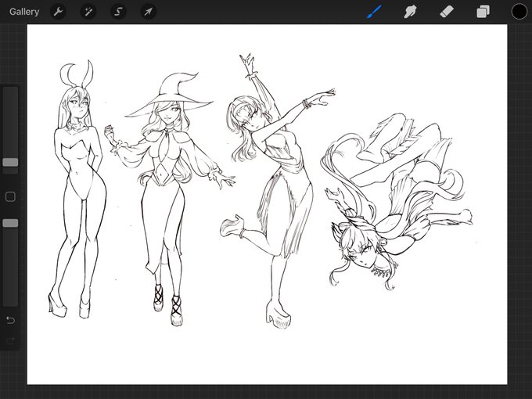Select the Smudge tool
Viewport: 532px width, 399px height.
point(410,12)
